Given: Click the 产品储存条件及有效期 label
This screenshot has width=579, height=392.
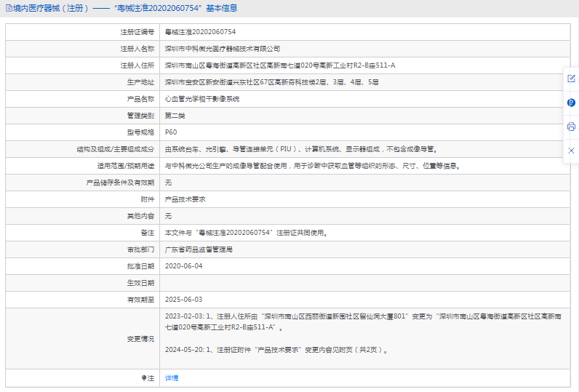Looking at the screenshot, I should (x=120, y=183).
